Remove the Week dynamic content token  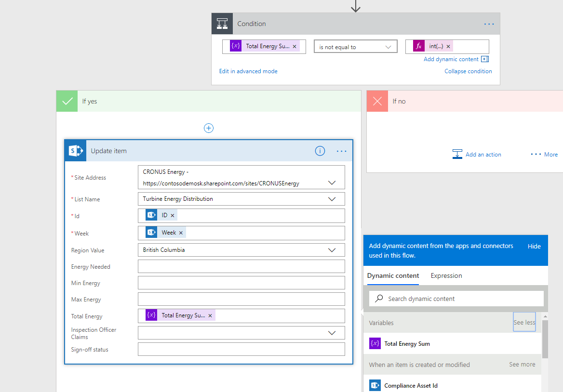point(181,233)
